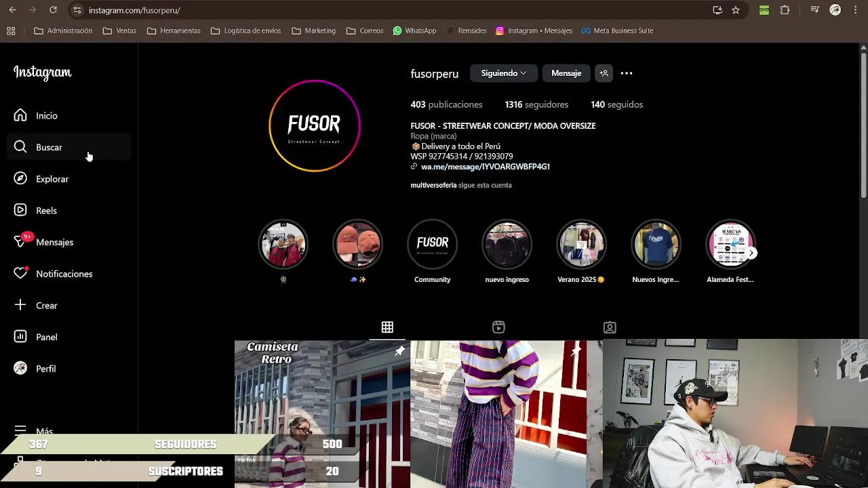Screen dimensions: 868x488
Task: Open the first story highlight of two people
Action: (x=283, y=251)
